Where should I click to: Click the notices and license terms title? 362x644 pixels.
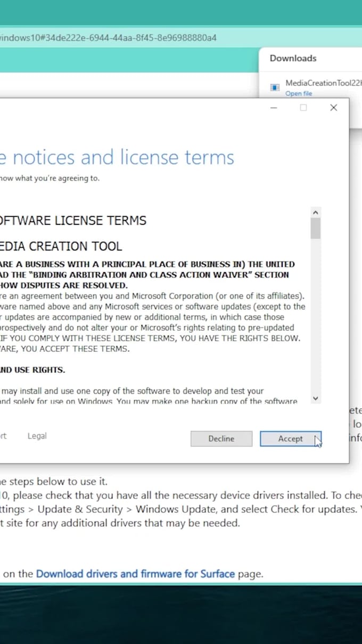[x=117, y=158]
